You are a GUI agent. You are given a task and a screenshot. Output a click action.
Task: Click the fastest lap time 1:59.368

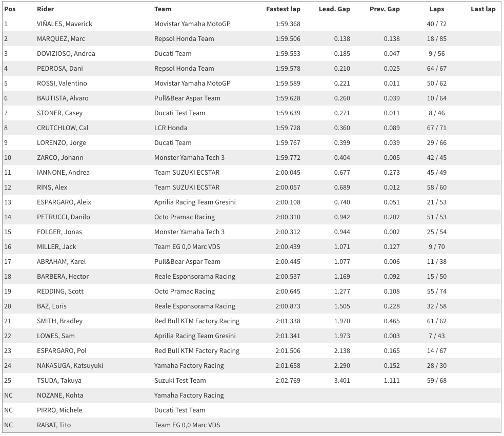(x=288, y=24)
